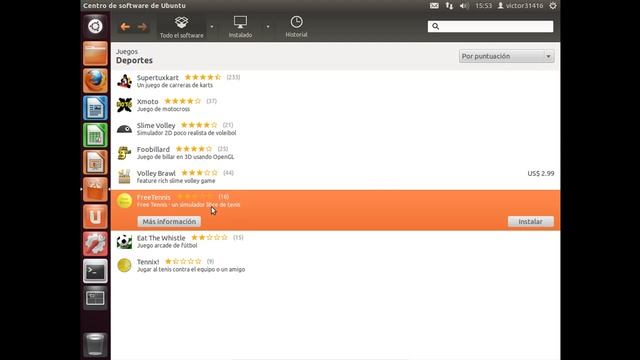Click the Eat The Whistle soccer icon
Screen dimensions: 640x360
tap(124, 242)
